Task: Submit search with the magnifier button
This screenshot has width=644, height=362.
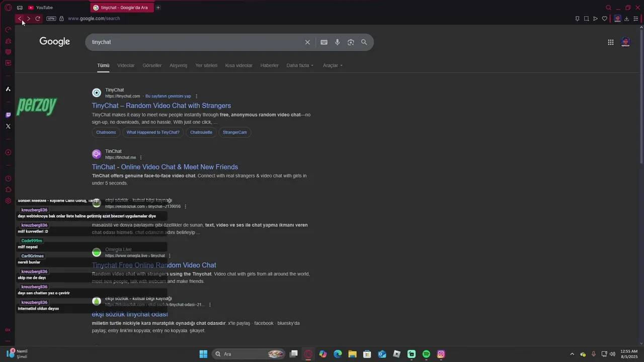Action: coord(364,42)
